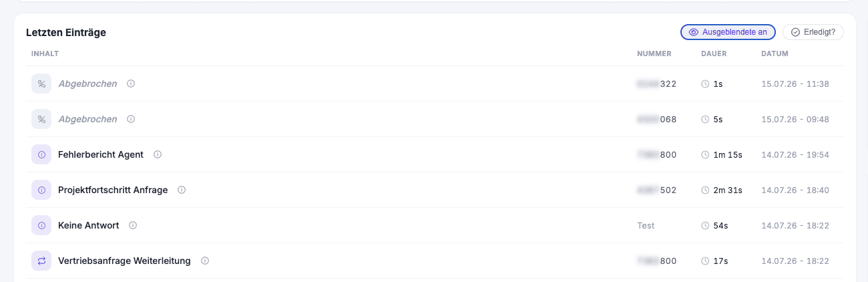Click the info icon beside Keine Antwort
This screenshot has height=282, width=868.
click(133, 225)
